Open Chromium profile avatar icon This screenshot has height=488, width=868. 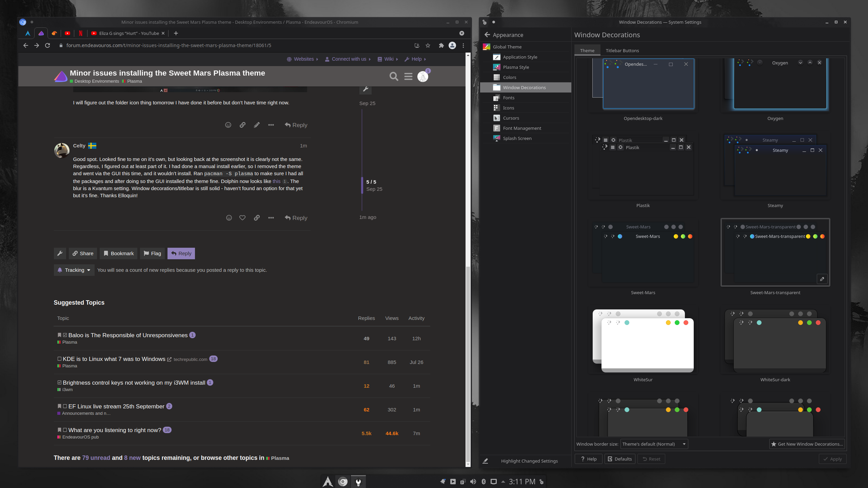click(452, 45)
